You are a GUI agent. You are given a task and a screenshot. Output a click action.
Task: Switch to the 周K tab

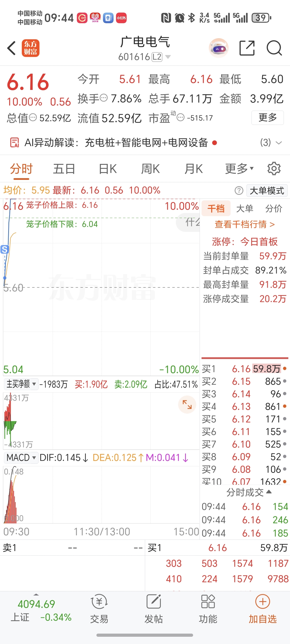tap(151, 169)
